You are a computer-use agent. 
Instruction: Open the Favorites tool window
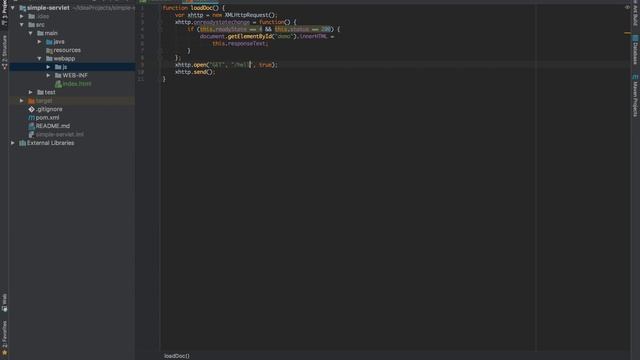[4, 337]
